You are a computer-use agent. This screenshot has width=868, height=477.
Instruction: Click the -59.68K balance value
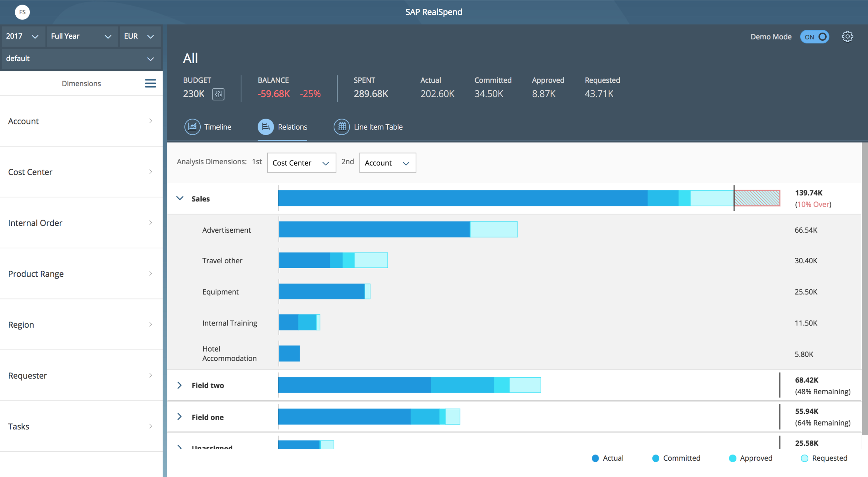coord(274,94)
